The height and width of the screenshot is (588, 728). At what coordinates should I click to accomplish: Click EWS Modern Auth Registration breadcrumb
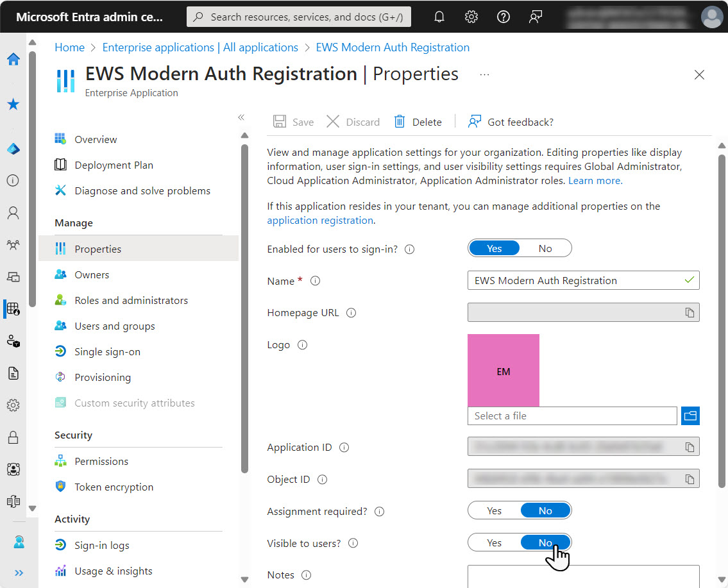[393, 47]
